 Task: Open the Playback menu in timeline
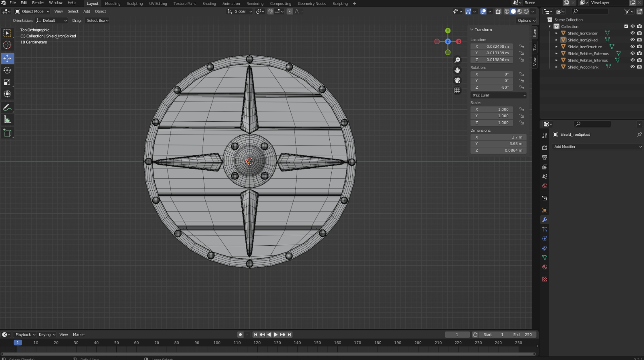(x=25, y=334)
